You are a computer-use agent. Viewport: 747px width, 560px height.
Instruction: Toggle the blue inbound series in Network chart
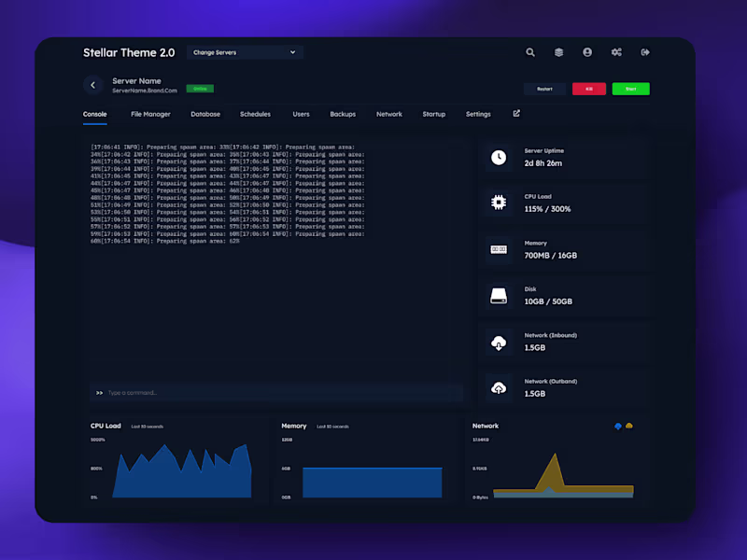tap(618, 427)
